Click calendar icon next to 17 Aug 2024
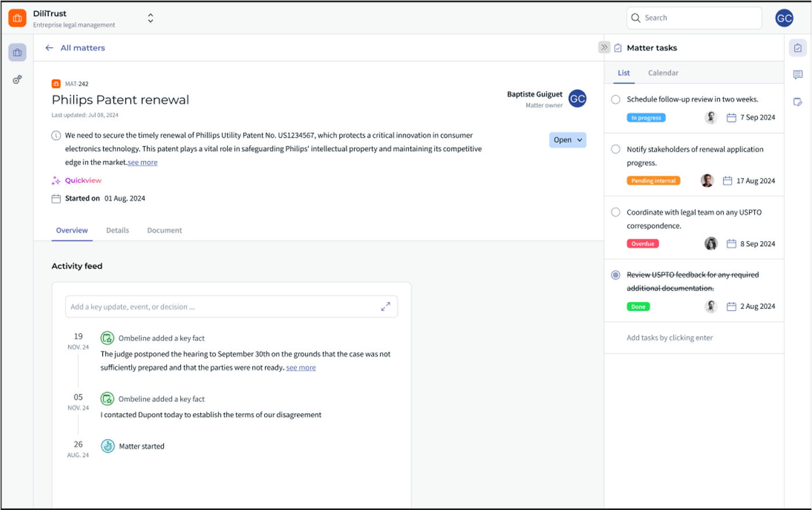812x510 pixels. (x=727, y=181)
